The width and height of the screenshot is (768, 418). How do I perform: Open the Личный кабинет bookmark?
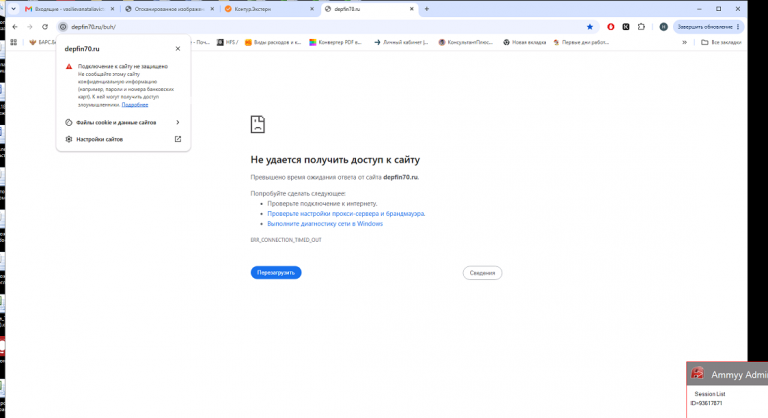[401, 42]
